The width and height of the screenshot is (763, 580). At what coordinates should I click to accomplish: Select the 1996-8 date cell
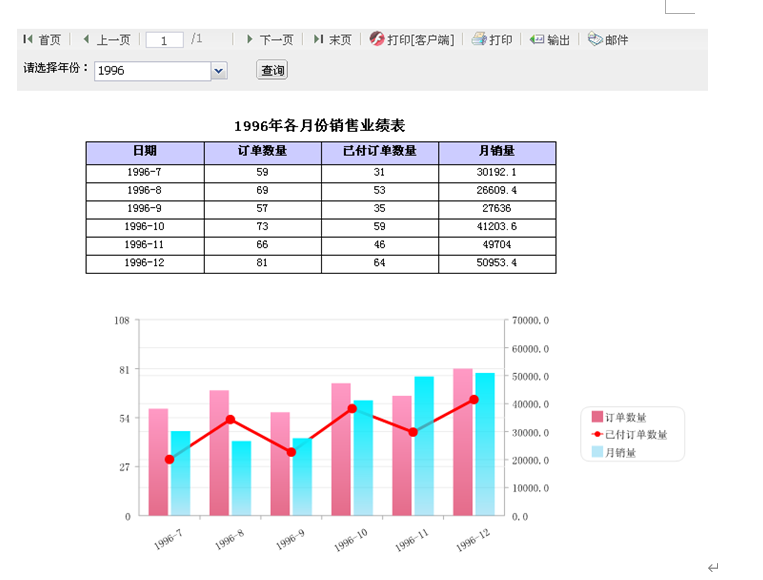[x=145, y=190]
